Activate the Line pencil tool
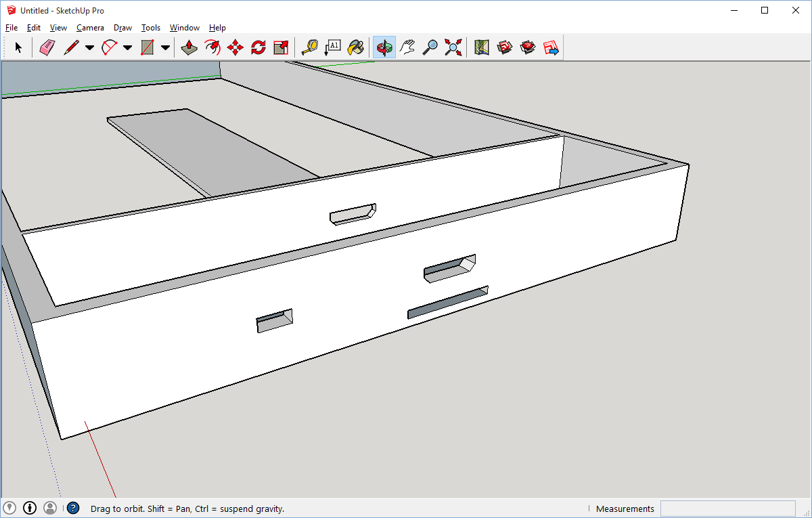This screenshot has width=812, height=518. pos(71,47)
